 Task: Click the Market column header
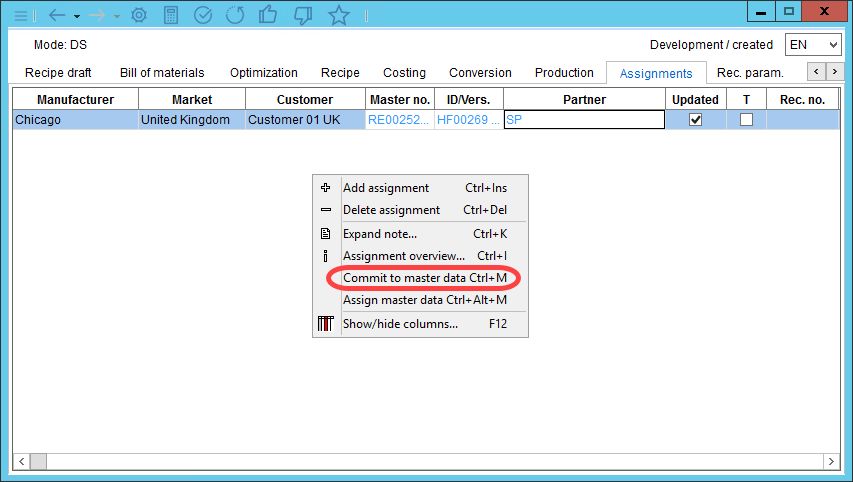pos(192,100)
